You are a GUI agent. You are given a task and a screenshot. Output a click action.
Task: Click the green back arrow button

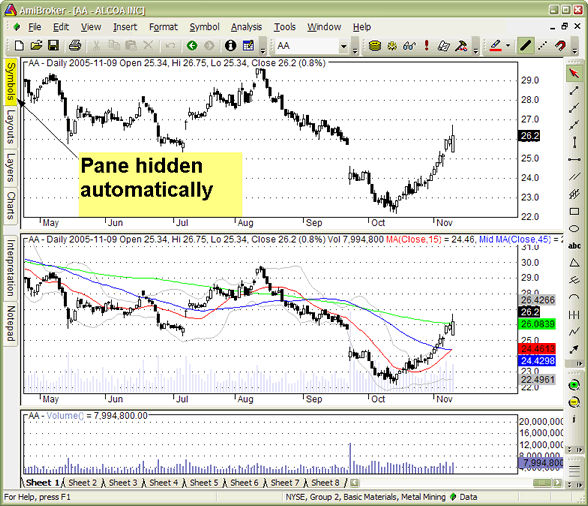[x=192, y=46]
